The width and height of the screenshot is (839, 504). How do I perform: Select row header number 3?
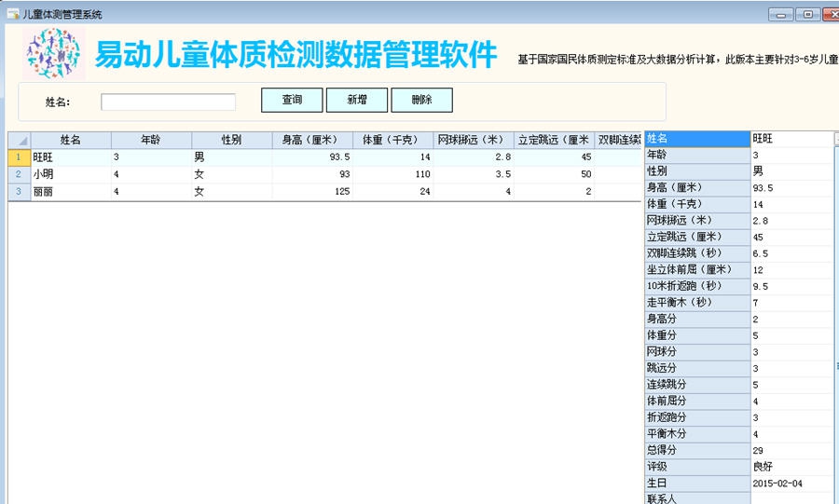click(20, 191)
